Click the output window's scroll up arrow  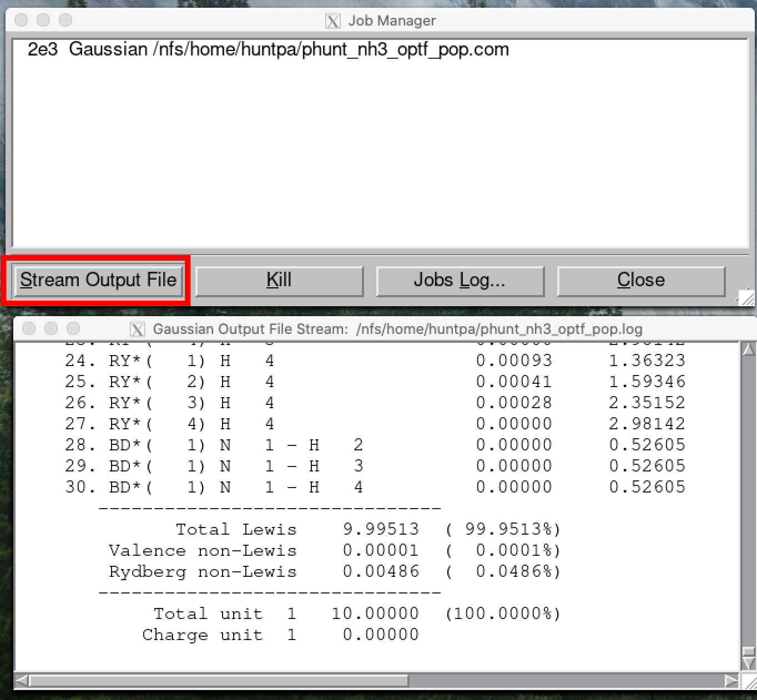pyautogui.click(x=748, y=349)
